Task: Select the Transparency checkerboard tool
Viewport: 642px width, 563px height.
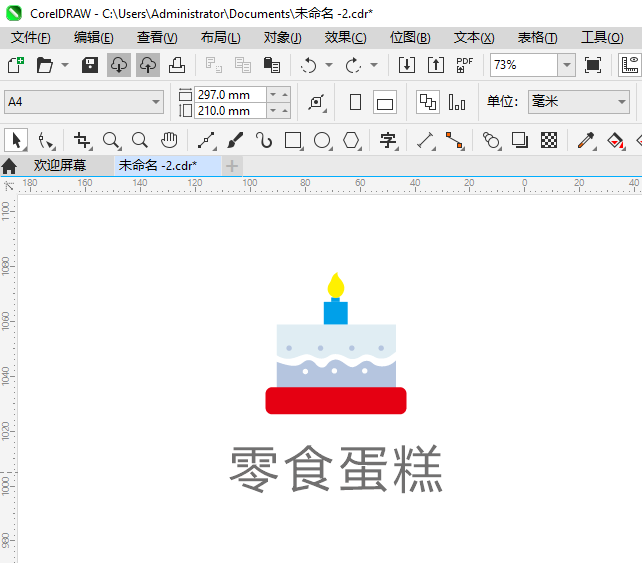Action: click(x=549, y=140)
